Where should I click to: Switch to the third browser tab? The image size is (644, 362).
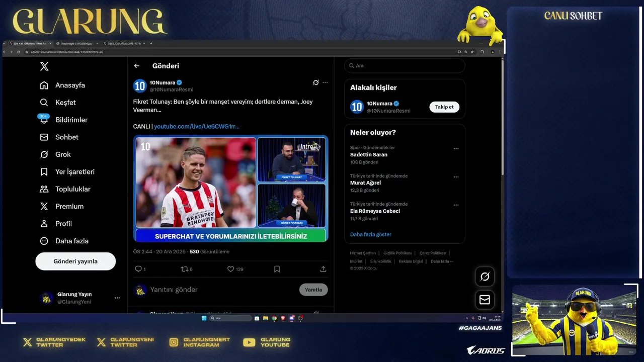pos(124,44)
